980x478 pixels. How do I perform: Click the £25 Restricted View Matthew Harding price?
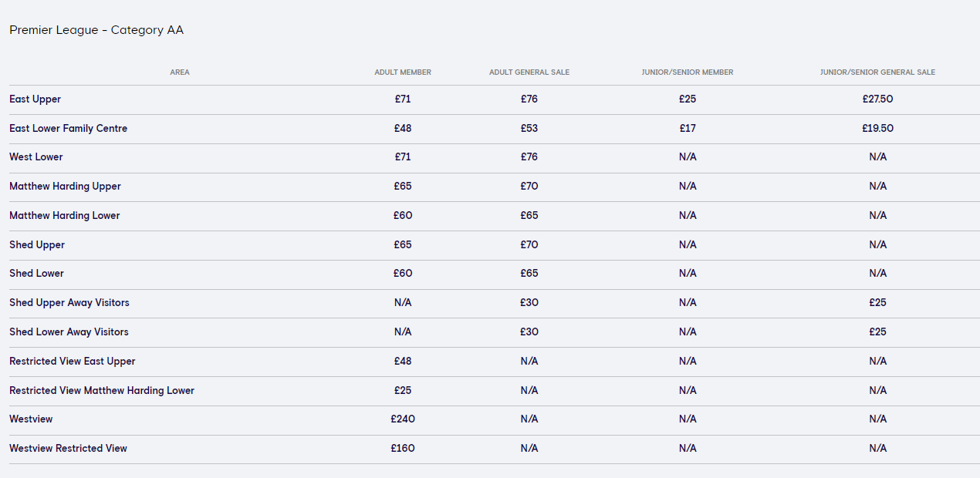403,391
